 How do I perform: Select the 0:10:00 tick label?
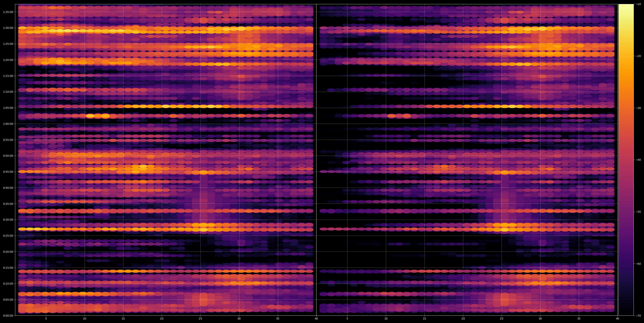[x=8, y=284]
